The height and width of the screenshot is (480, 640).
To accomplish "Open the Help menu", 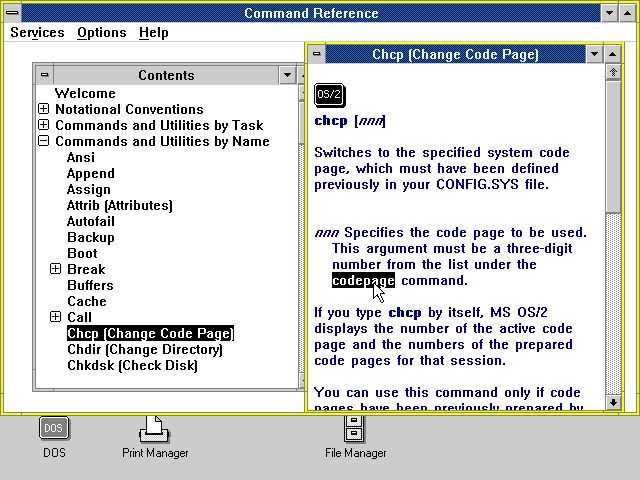I will pyautogui.click(x=153, y=33).
